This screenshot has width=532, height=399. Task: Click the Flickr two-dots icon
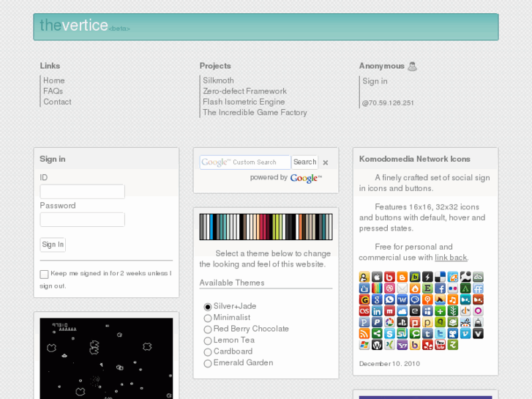pos(453,288)
